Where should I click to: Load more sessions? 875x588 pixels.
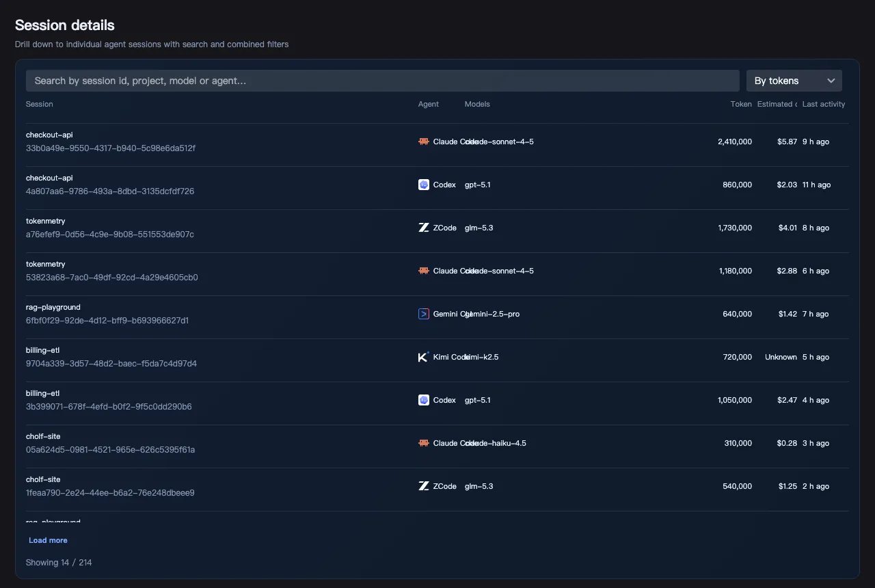click(48, 540)
